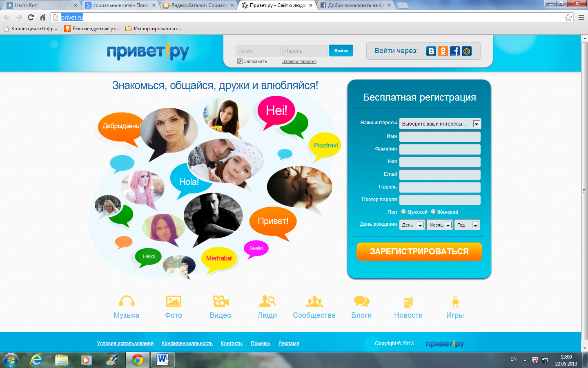This screenshot has height=368, width=588.
Task: Open the new tab button
Action: (x=403, y=5)
